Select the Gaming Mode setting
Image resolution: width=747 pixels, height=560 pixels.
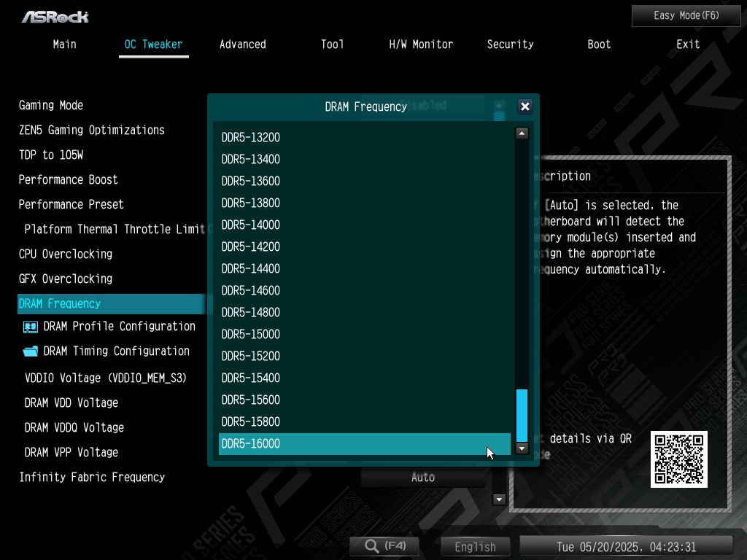(51, 105)
